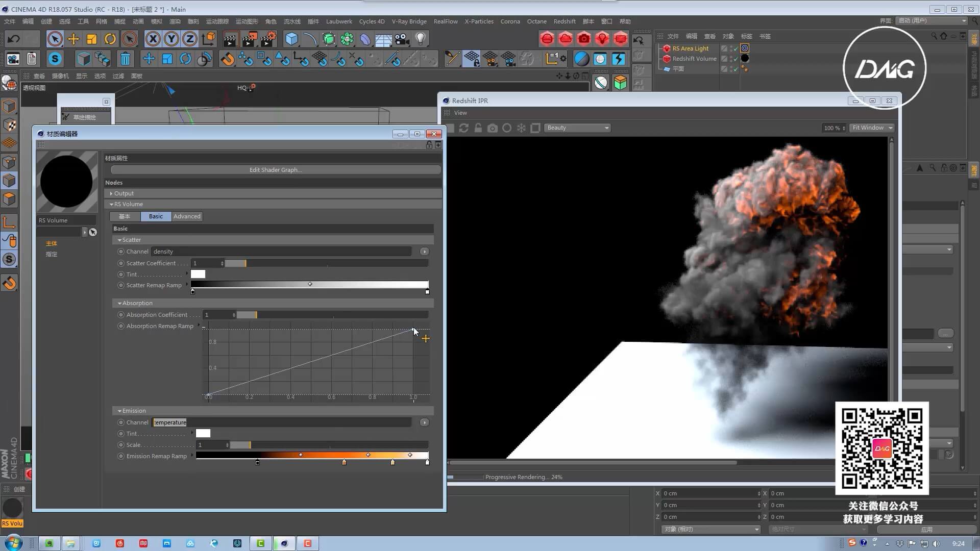
Task: Click the trash can delete icon
Action: (125, 59)
